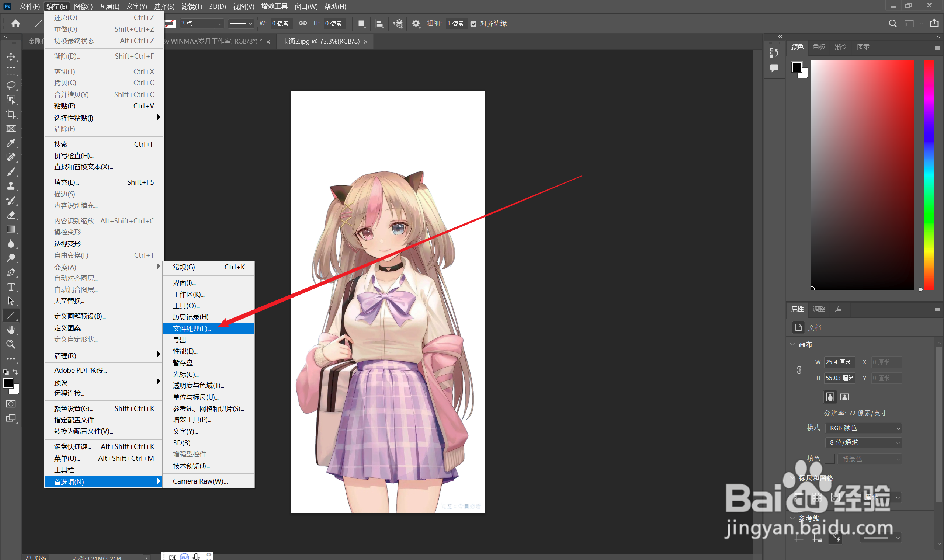Image resolution: width=944 pixels, height=560 pixels.
Task: Select the Move tool
Action: tap(11, 57)
